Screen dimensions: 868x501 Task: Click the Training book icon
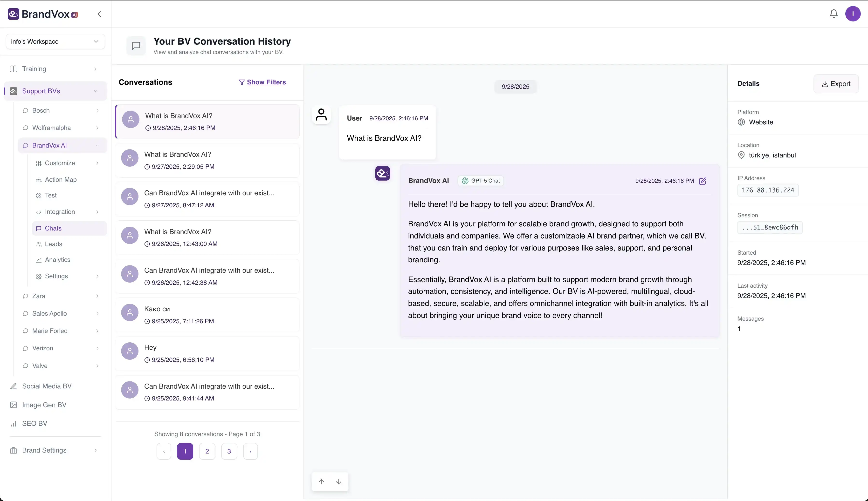pos(14,69)
